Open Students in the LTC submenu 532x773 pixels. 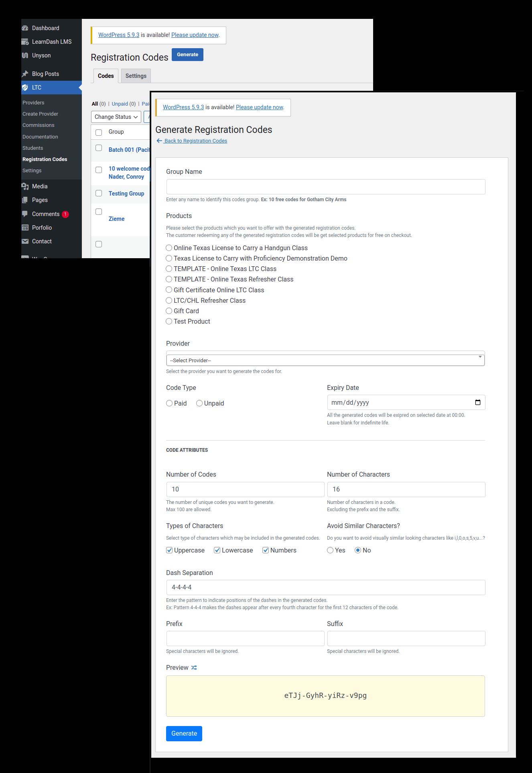click(33, 148)
